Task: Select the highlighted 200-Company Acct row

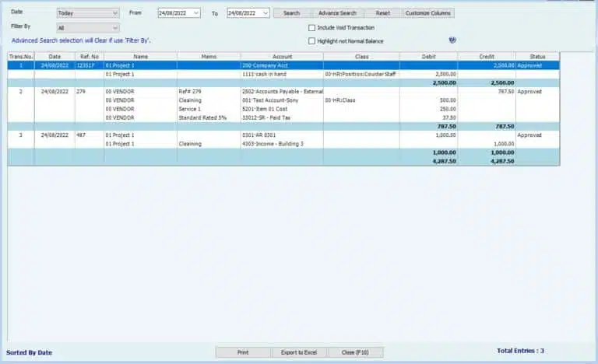Action: pyautogui.click(x=282, y=65)
